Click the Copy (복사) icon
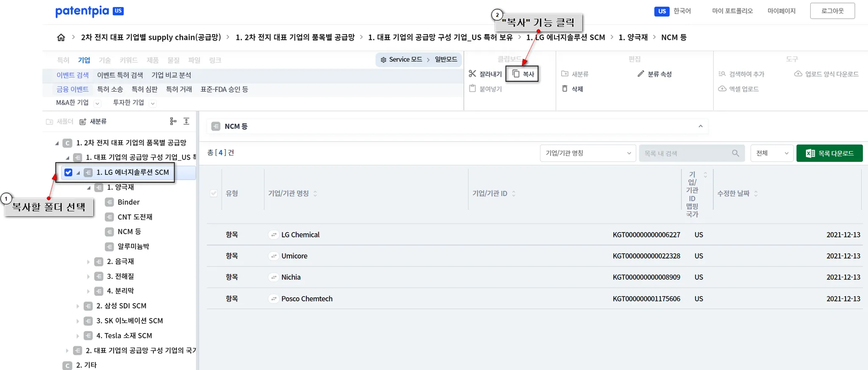Image resolution: width=868 pixels, height=370 pixels. (516, 74)
